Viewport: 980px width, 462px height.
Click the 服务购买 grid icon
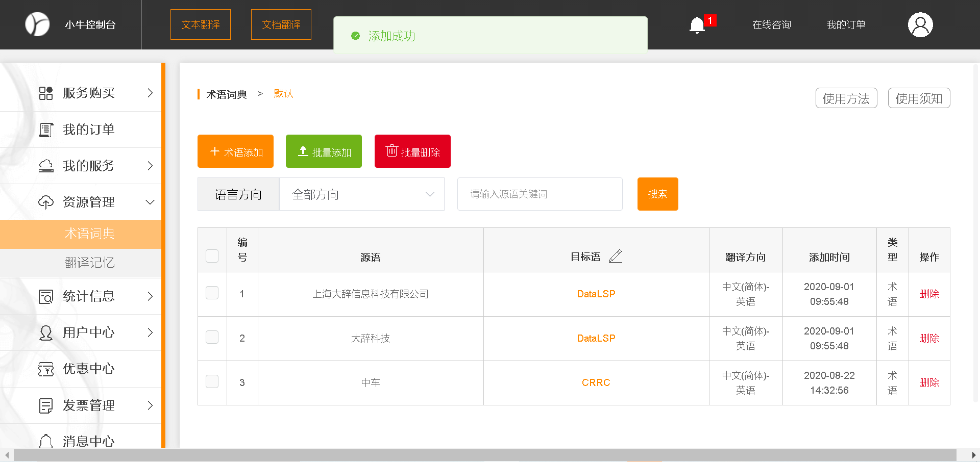point(46,93)
